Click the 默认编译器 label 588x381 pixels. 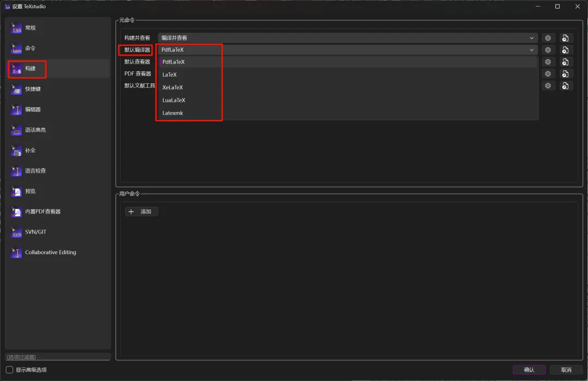(x=137, y=50)
